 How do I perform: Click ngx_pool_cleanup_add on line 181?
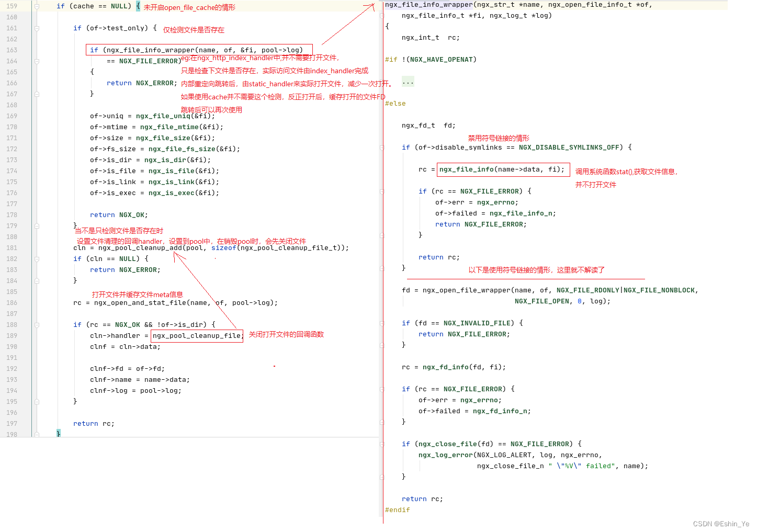(x=140, y=248)
